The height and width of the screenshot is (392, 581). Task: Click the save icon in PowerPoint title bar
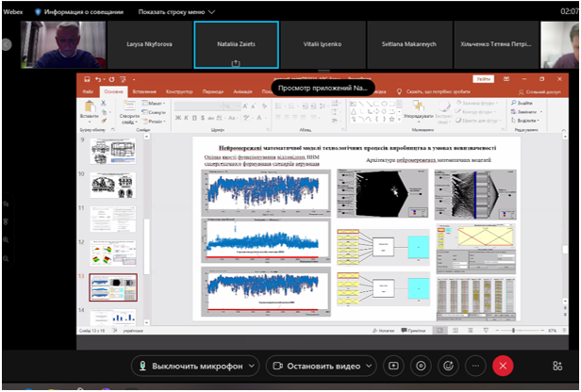pos(87,79)
